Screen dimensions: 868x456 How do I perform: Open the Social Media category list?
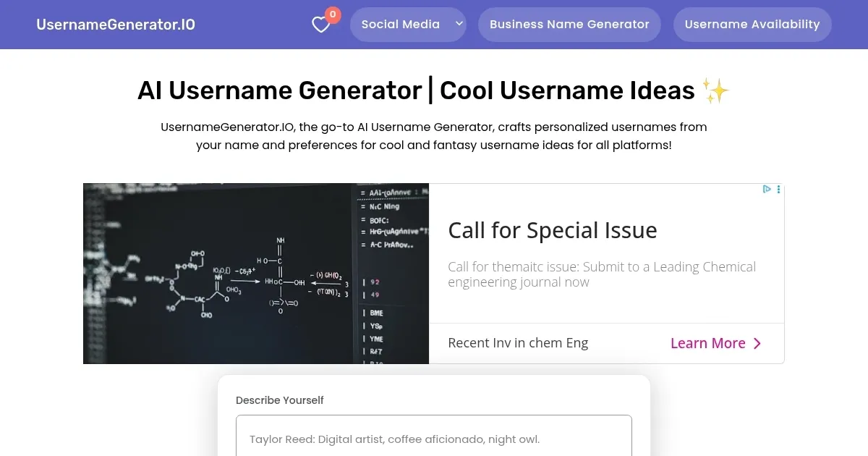(408, 24)
